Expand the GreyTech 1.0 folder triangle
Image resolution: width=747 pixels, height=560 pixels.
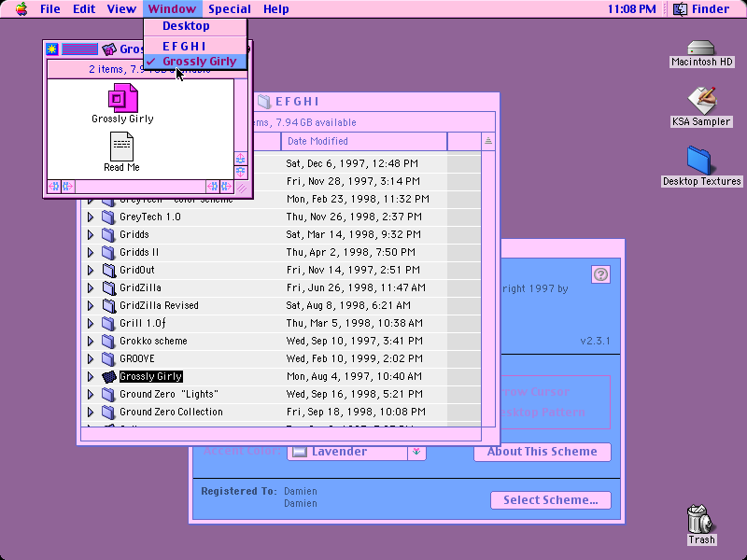click(x=91, y=217)
